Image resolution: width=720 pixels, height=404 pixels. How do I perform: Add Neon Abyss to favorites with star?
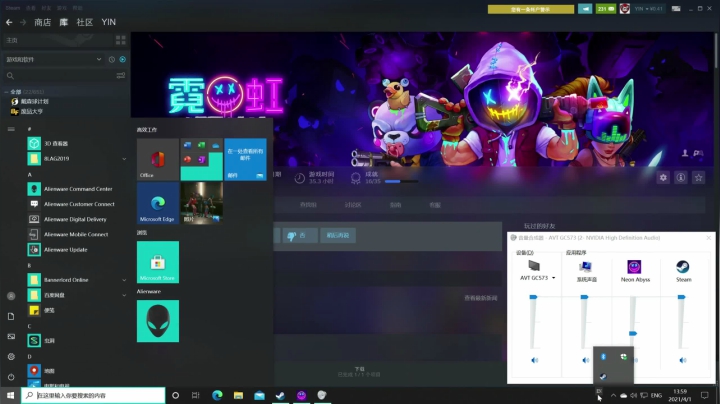tap(698, 178)
